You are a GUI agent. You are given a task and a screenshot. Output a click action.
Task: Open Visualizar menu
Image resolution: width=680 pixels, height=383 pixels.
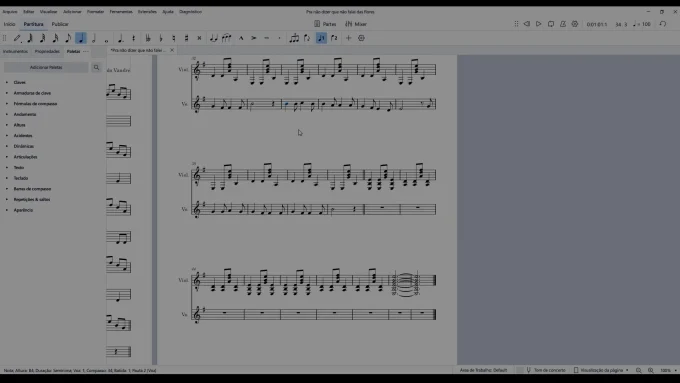[x=49, y=12]
